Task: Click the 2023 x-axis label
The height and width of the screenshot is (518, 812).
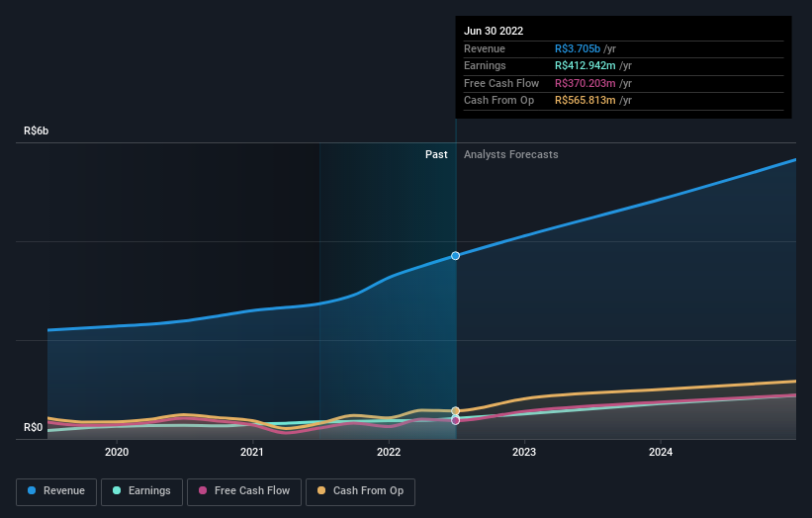Action: click(x=524, y=452)
